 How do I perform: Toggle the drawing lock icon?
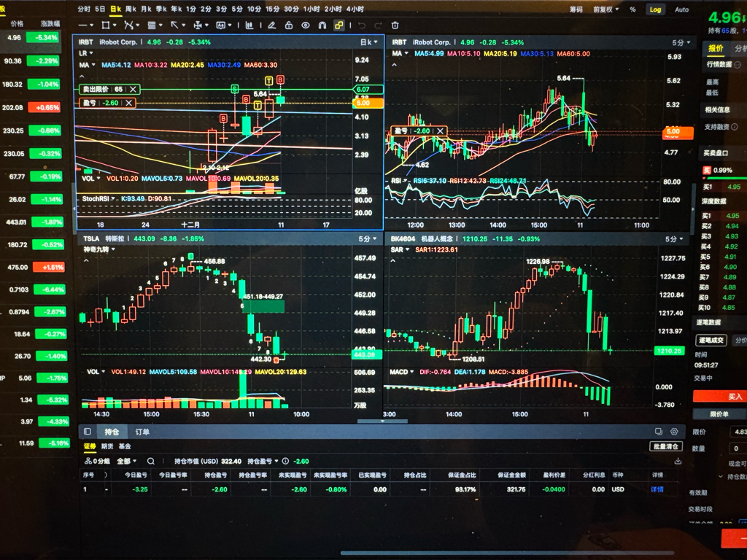289,26
